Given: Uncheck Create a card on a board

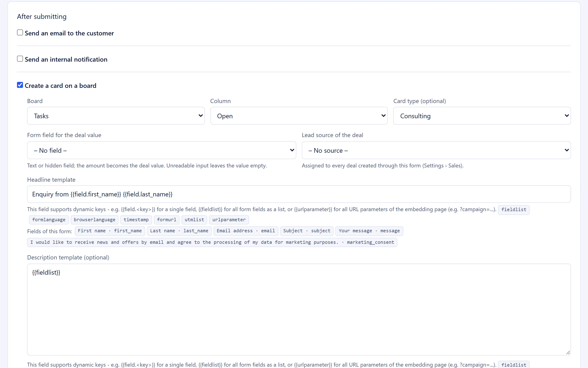Looking at the screenshot, I should [20, 85].
